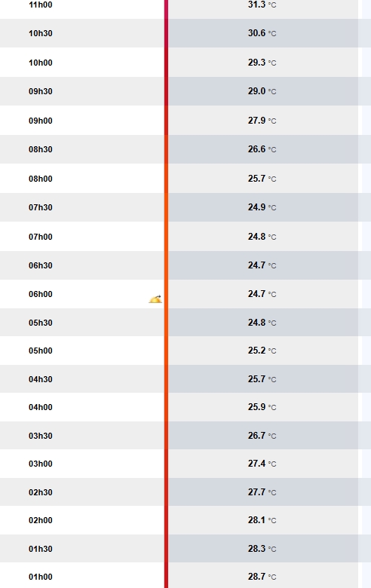Screen dimensions: 371x588
Task: Click the 04h00 time label
Action: [x=41, y=408]
